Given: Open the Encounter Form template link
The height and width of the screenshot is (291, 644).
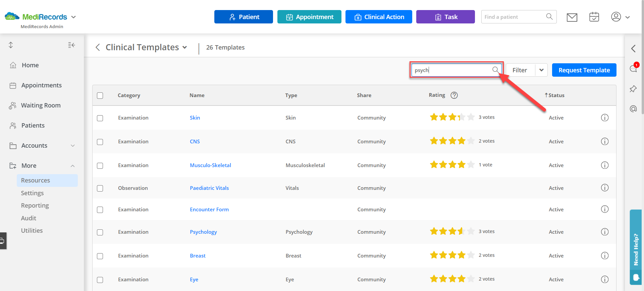Looking at the screenshot, I should pyautogui.click(x=209, y=209).
